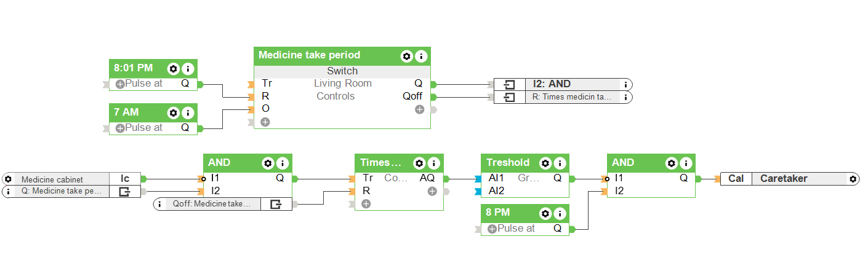Screen dimensions: 868x255
Task: Click the Caretaker output block label
Action: [x=783, y=179]
